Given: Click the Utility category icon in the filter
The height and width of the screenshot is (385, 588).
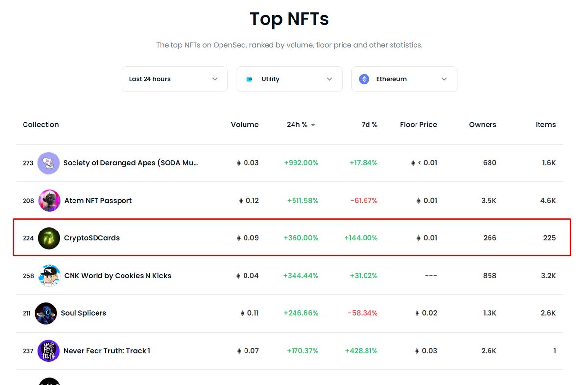Looking at the screenshot, I should coord(249,79).
